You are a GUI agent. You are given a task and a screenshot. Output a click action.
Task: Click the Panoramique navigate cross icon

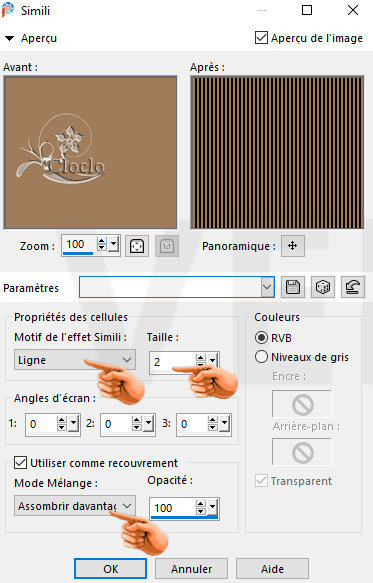(293, 246)
